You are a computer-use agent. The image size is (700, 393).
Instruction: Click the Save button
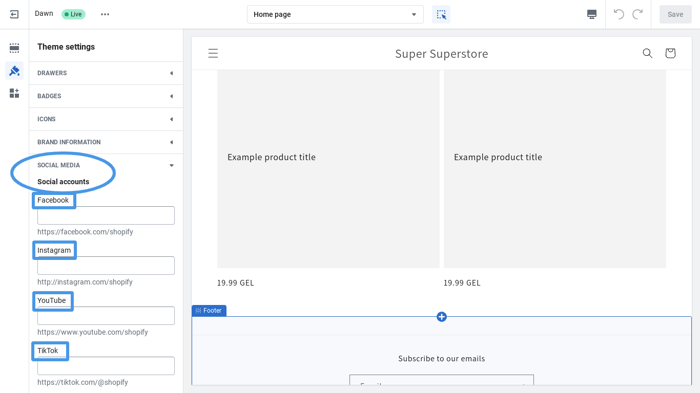[x=675, y=14]
